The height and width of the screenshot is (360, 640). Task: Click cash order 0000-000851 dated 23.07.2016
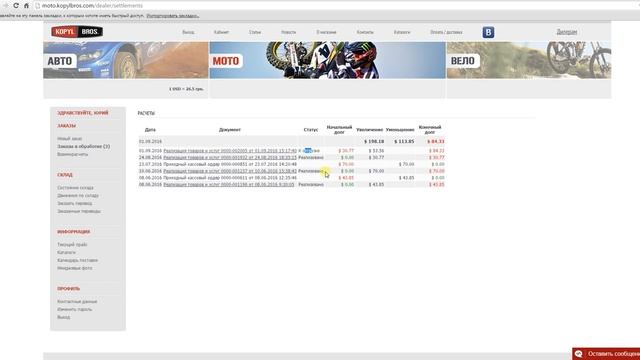pyautogui.click(x=230, y=164)
